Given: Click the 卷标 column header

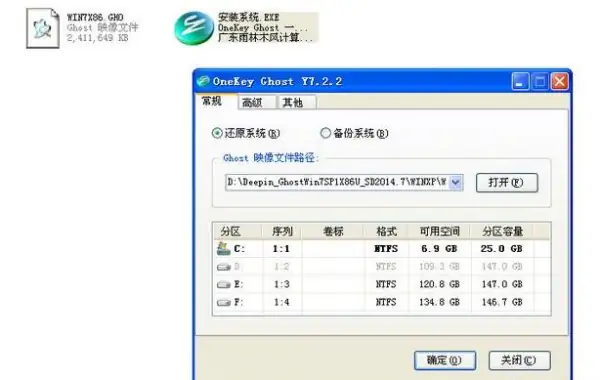Looking at the screenshot, I should (333, 232).
